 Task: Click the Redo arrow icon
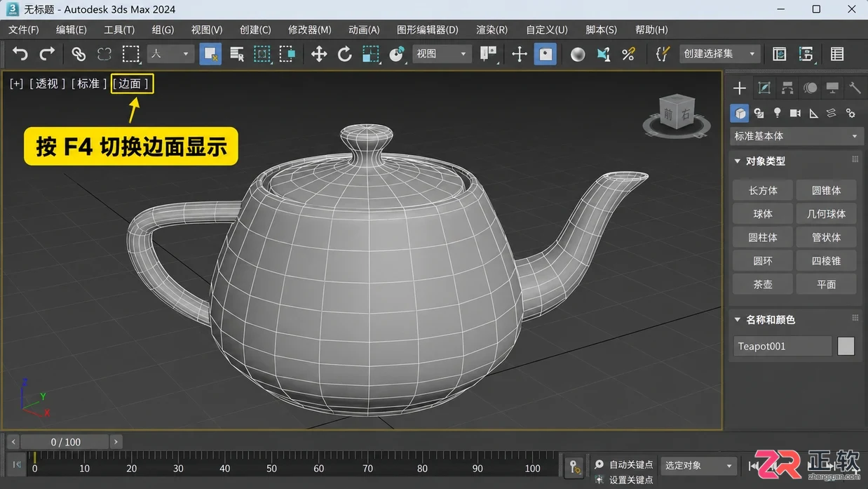47,54
